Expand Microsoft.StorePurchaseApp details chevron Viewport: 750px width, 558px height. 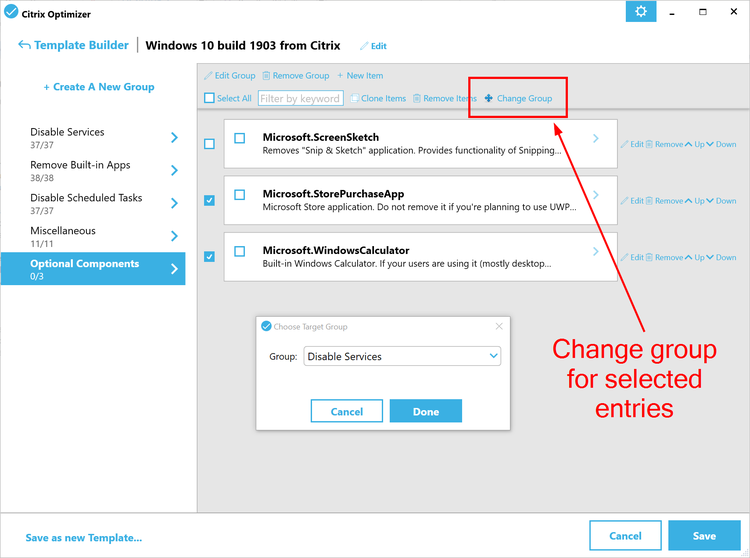596,195
